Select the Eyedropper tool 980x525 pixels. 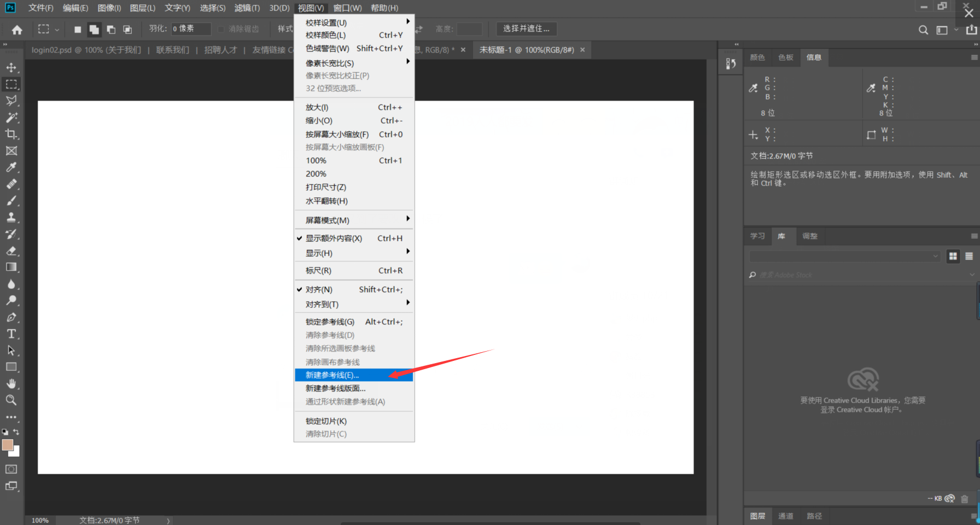(x=11, y=167)
